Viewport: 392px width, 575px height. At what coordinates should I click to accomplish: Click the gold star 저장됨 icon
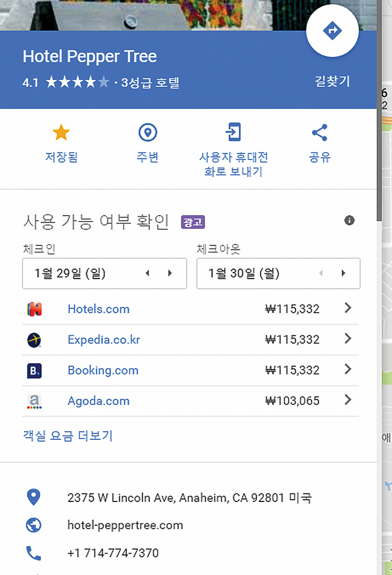[61, 132]
